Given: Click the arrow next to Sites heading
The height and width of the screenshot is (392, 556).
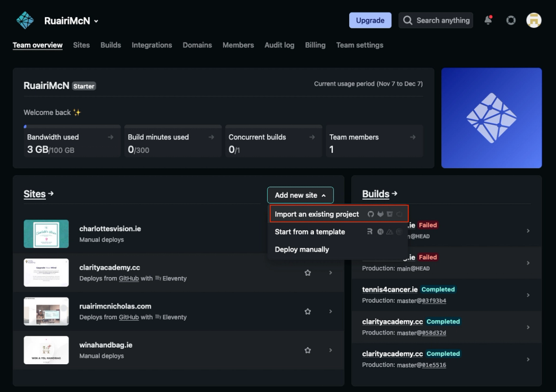Looking at the screenshot, I should (x=51, y=193).
